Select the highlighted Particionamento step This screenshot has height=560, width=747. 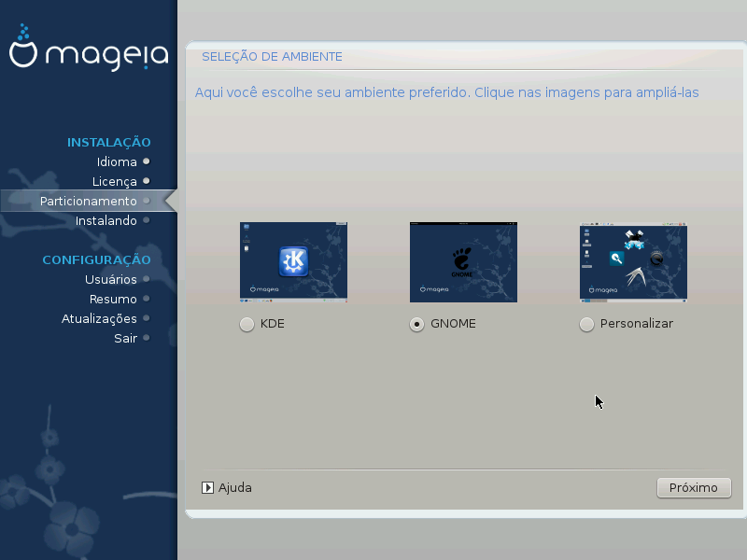(x=89, y=201)
